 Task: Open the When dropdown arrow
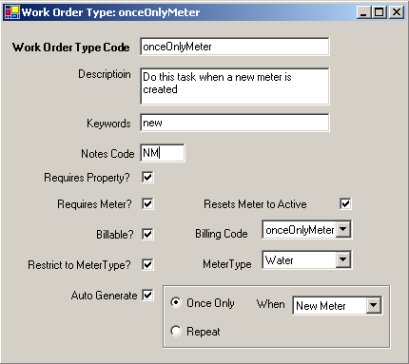click(x=373, y=305)
